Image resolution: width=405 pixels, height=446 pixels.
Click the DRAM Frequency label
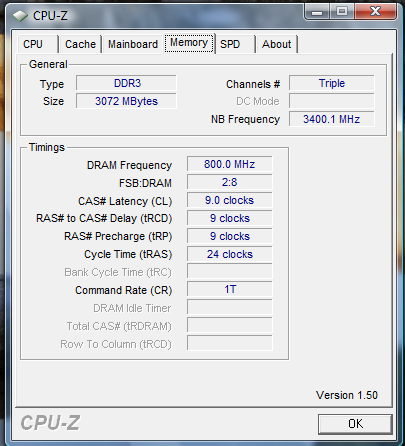click(129, 165)
